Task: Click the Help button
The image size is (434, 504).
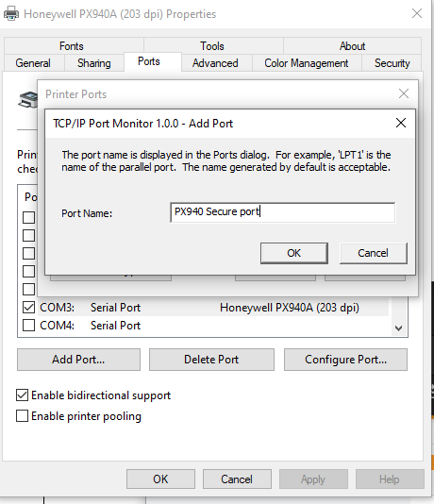Action: click(x=390, y=479)
